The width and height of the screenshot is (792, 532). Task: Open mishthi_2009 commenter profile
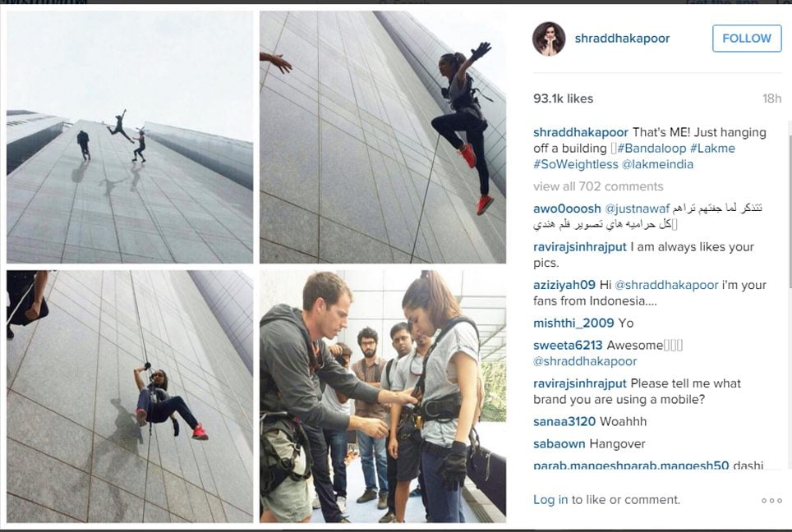click(573, 323)
